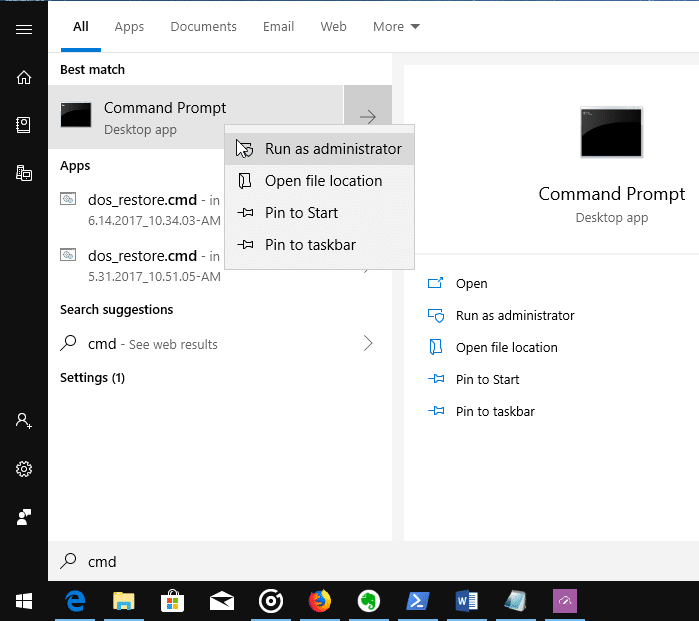This screenshot has width=699, height=621.
Task: Open File Explorer from the taskbar
Action: [x=123, y=601]
